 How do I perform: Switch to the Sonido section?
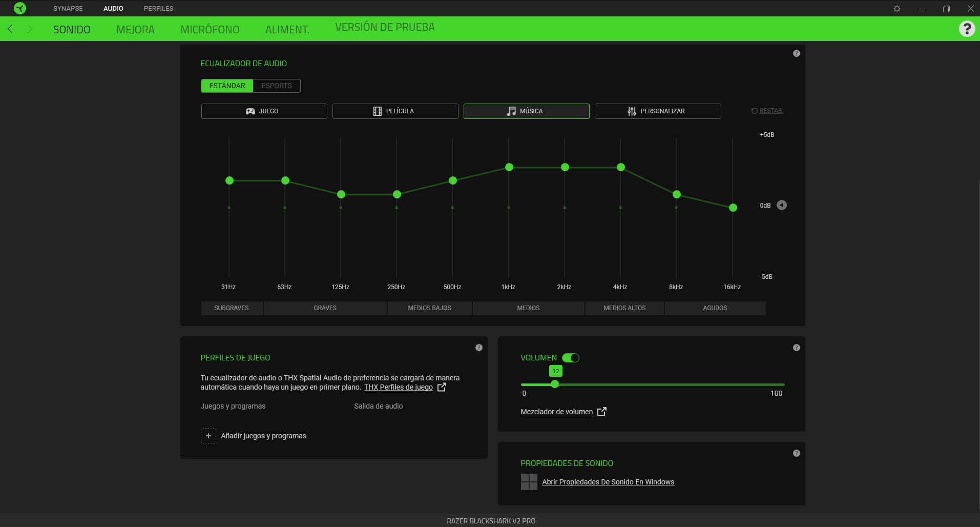click(72, 29)
